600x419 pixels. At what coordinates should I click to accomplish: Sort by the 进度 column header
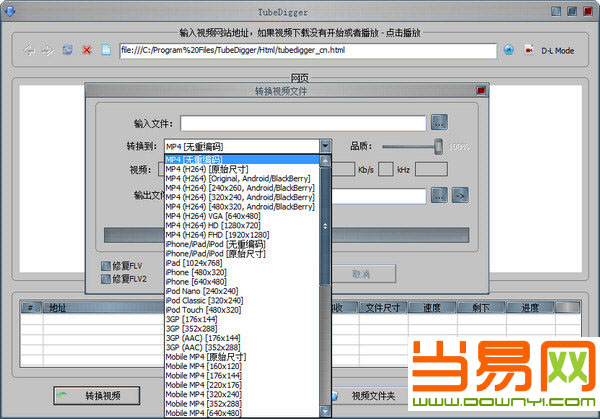click(x=530, y=307)
